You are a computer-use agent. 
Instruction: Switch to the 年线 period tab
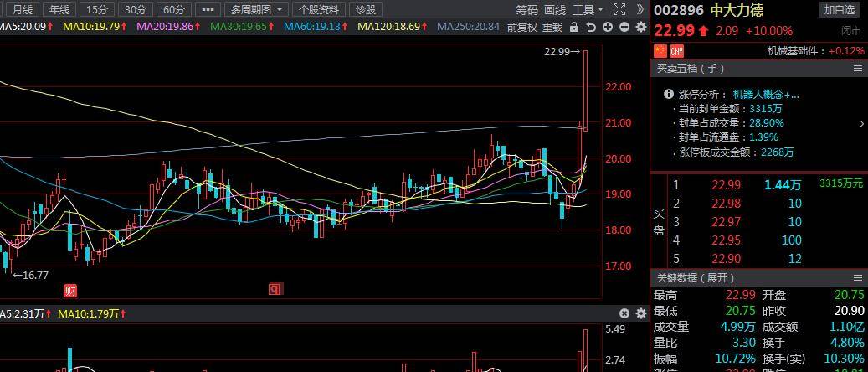coord(59,9)
